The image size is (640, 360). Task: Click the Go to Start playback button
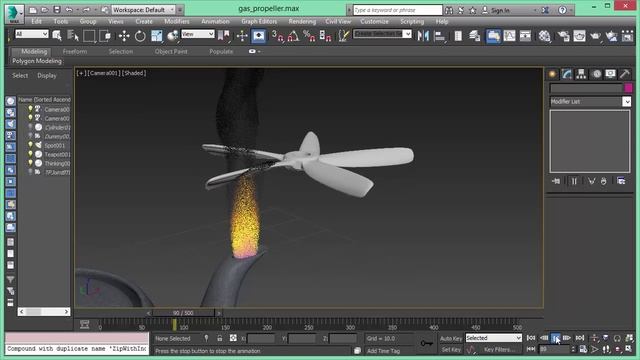531,338
